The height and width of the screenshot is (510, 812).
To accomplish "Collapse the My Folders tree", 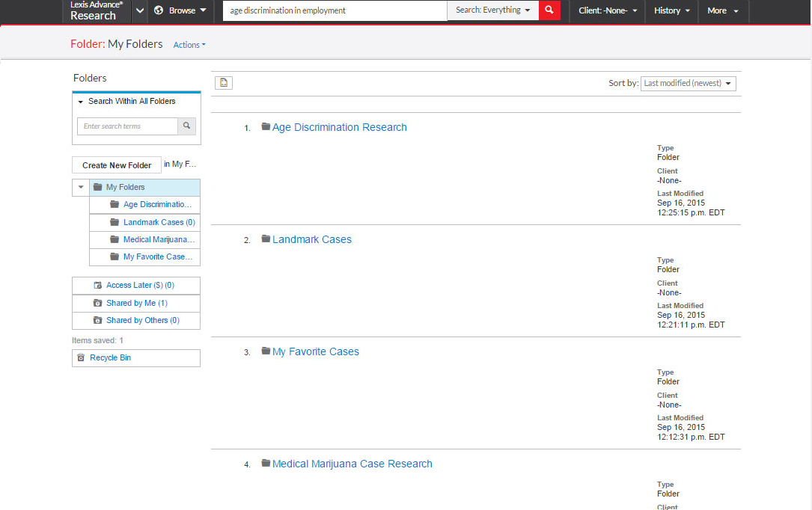I will 81,187.
